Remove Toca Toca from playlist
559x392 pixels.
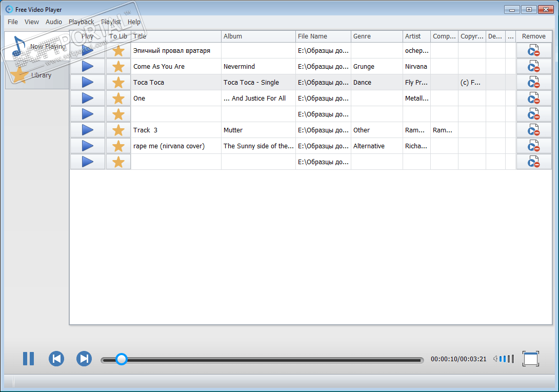[x=534, y=83]
